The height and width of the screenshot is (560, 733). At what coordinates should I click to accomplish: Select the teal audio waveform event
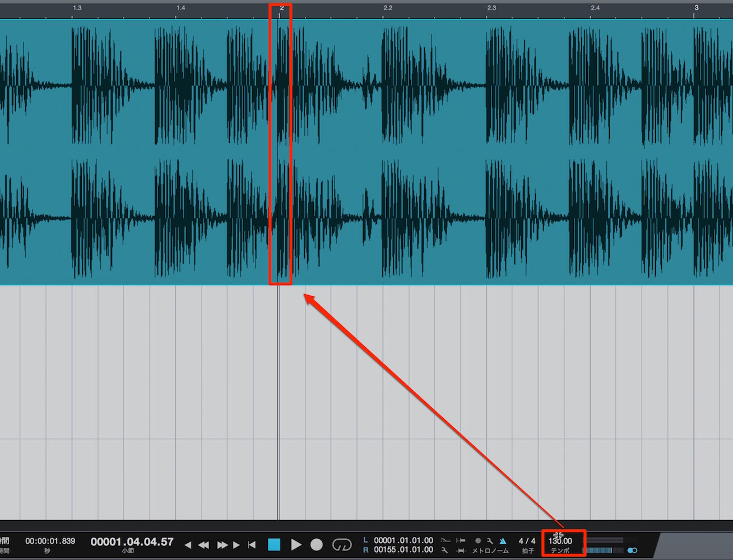tap(366, 152)
